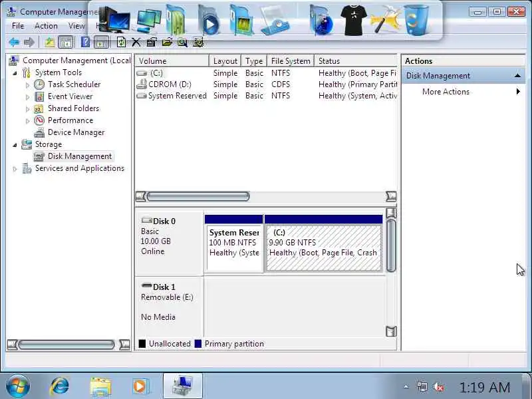Click the glass disc drive dock icon
The width and height of the screenshot is (532, 399).
tap(275, 21)
